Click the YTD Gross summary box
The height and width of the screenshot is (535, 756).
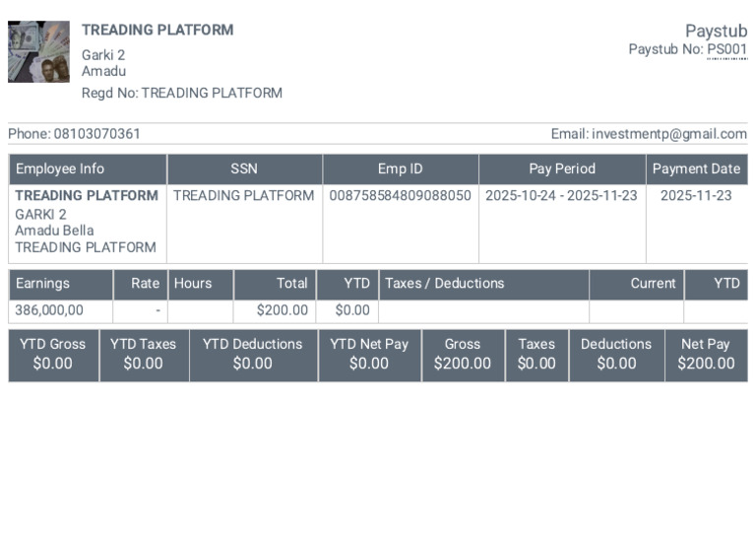click(x=53, y=356)
